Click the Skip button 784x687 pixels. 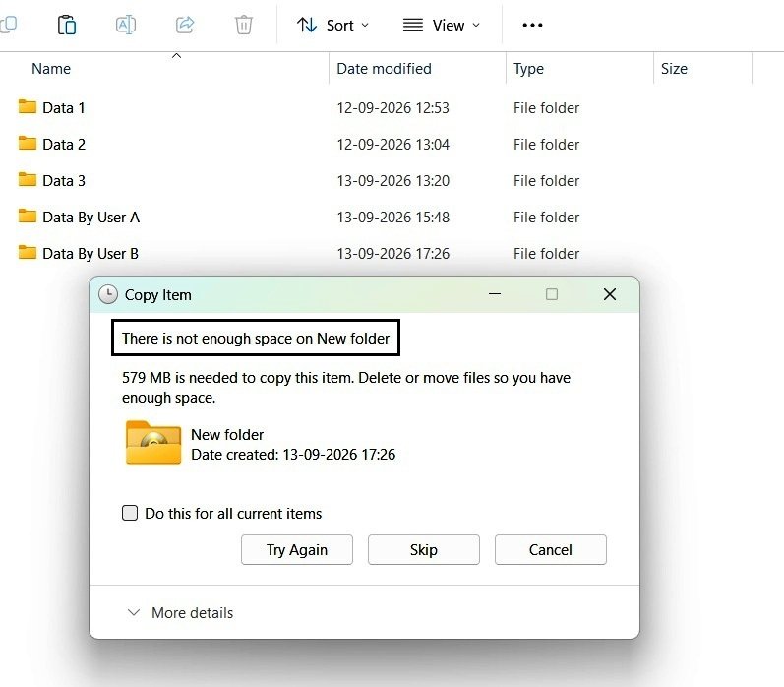point(424,550)
